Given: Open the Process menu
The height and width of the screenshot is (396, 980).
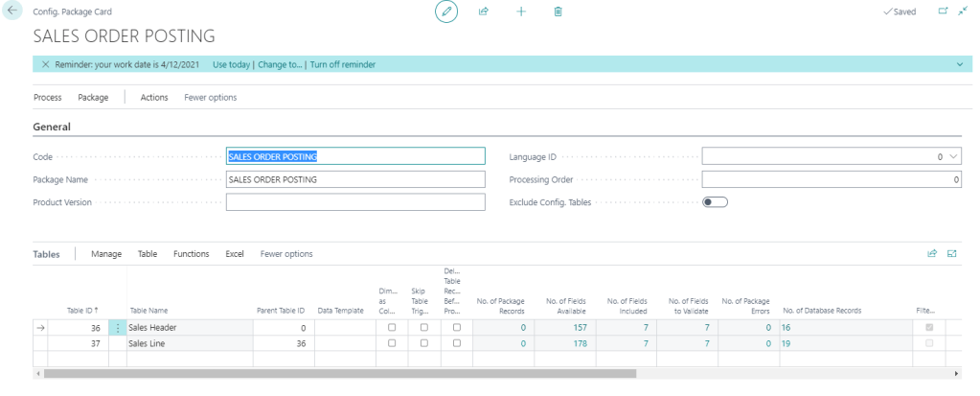Looking at the screenshot, I should (47, 97).
